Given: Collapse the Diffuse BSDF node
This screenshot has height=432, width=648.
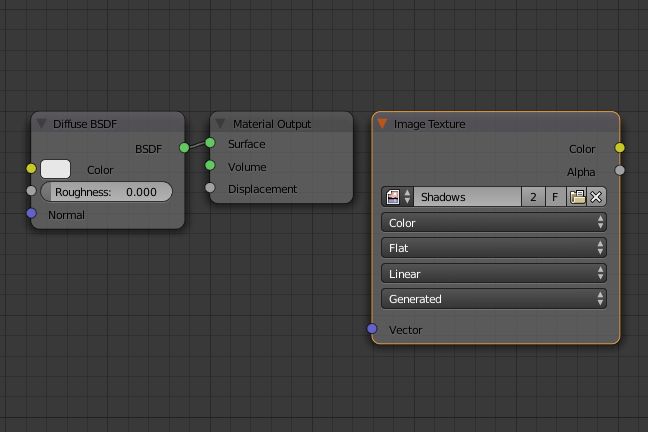Looking at the screenshot, I should pos(41,123).
